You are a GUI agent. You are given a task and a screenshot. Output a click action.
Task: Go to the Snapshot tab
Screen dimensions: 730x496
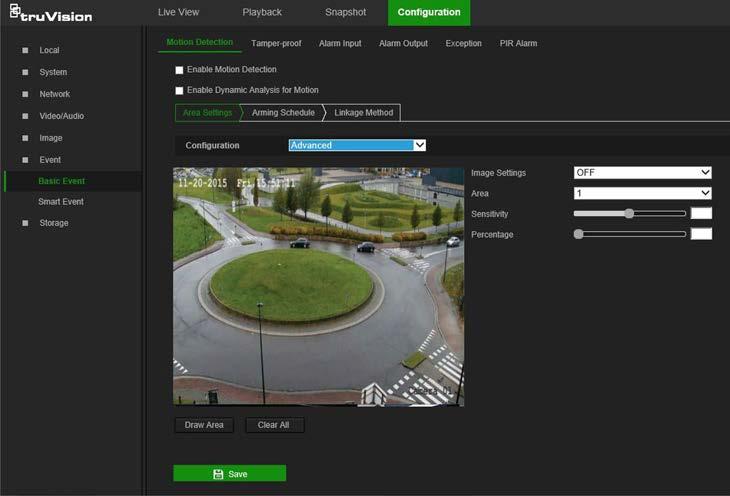[345, 13]
